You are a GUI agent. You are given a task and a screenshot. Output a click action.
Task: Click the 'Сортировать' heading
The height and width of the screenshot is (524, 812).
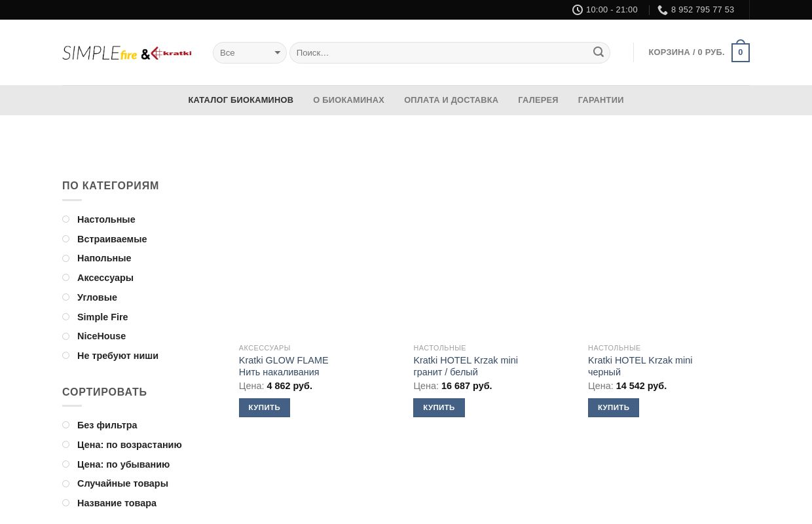(x=105, y=392)
